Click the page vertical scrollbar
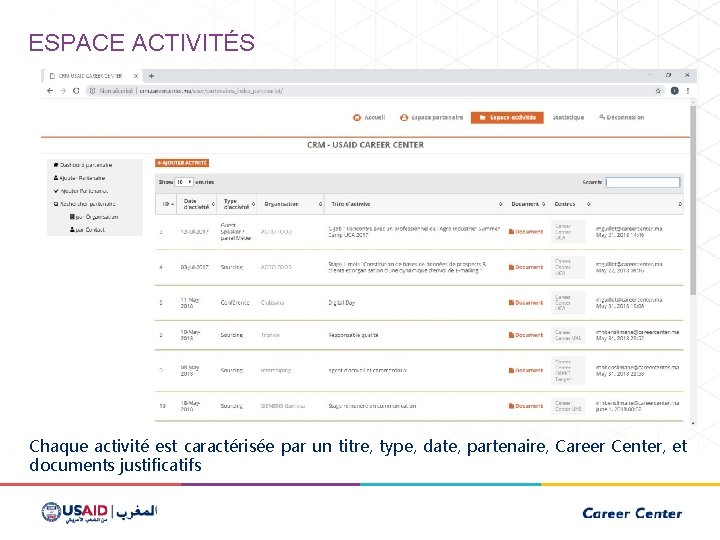The width and height of the screenshot is (720, 540). coord(693,200)
